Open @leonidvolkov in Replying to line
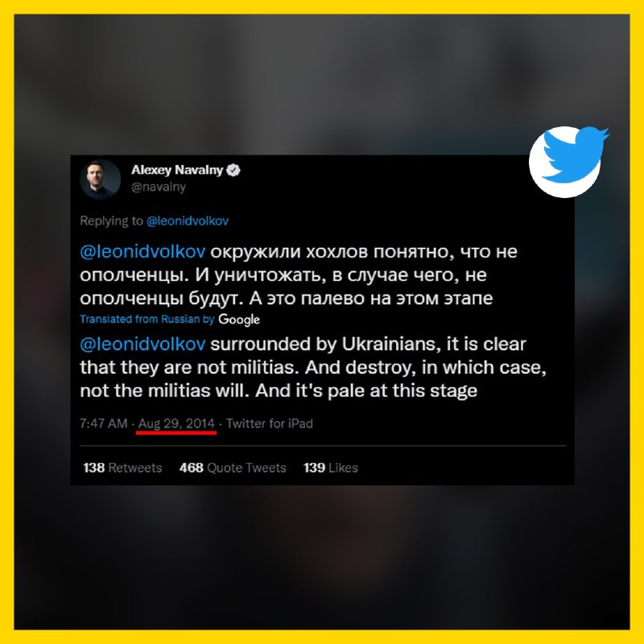The height and width of the screenshot is (644, 644). (188, 221)
